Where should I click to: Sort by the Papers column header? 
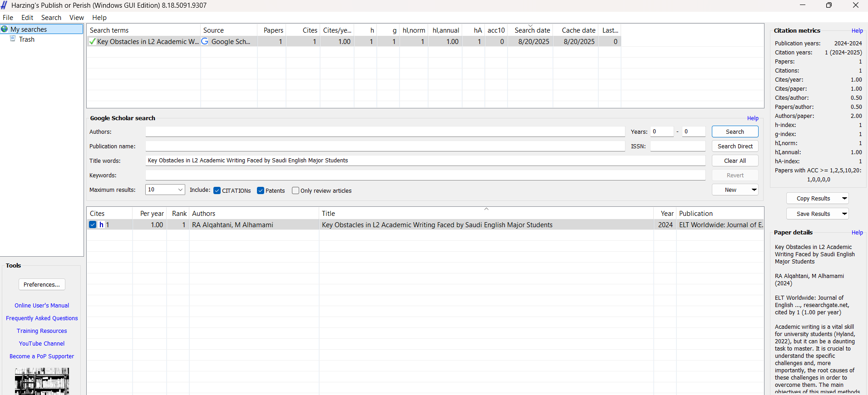[271, 30]
